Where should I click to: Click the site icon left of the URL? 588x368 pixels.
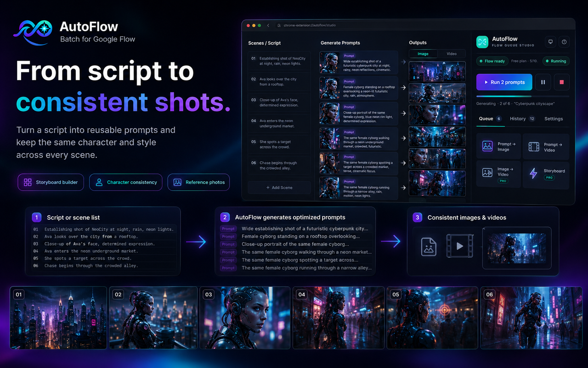(278, 25)
